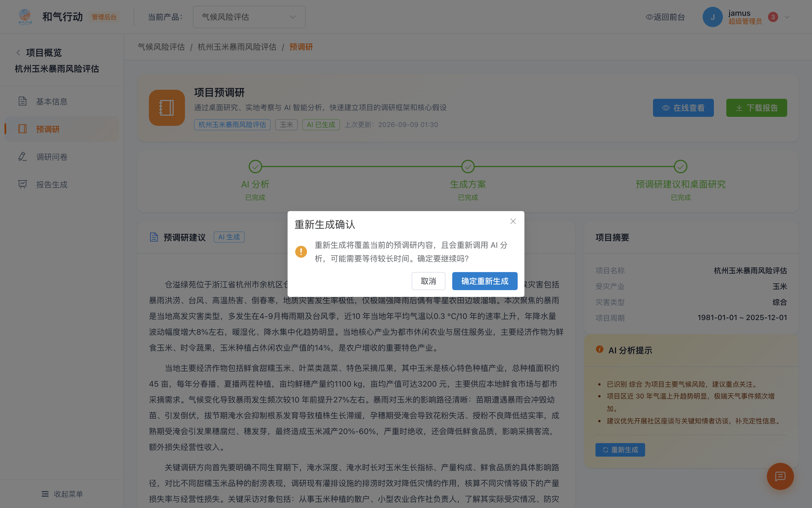Open the orange chat floating button

pos(780,476)
